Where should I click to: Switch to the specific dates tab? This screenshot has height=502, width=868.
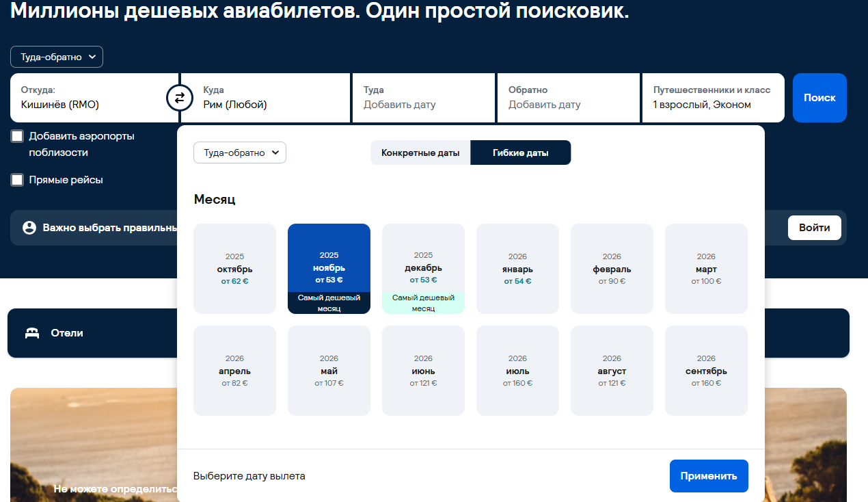coord(420,153)
